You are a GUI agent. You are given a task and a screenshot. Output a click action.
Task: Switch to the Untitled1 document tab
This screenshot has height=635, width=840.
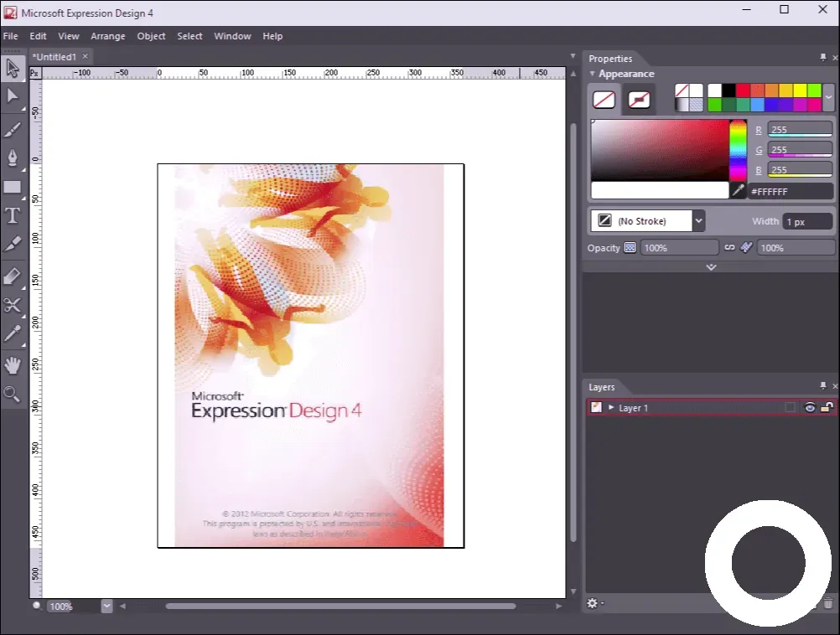[x=54, y=56]
